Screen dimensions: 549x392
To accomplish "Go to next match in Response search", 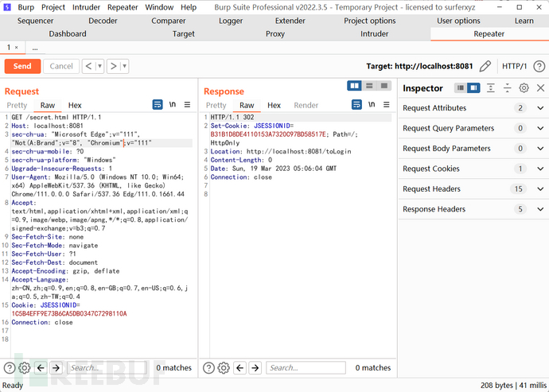I will (x=255, y=368).
